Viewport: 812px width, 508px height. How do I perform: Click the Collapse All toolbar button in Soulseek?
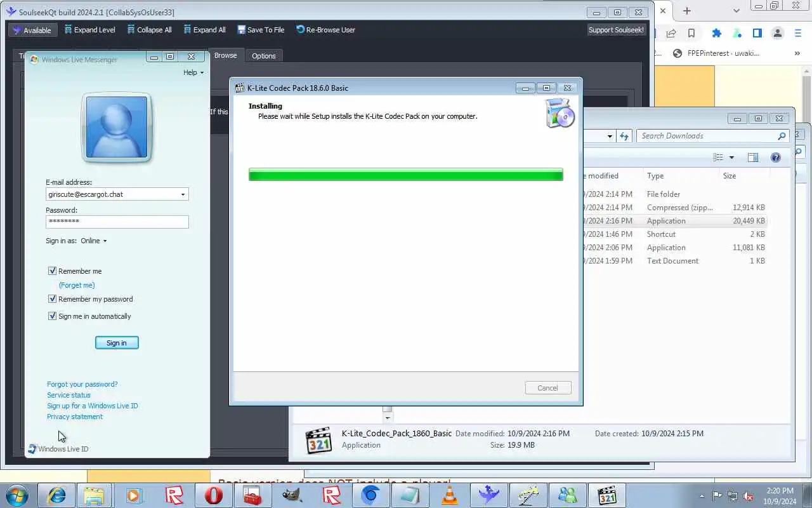[x=150, y=30]
